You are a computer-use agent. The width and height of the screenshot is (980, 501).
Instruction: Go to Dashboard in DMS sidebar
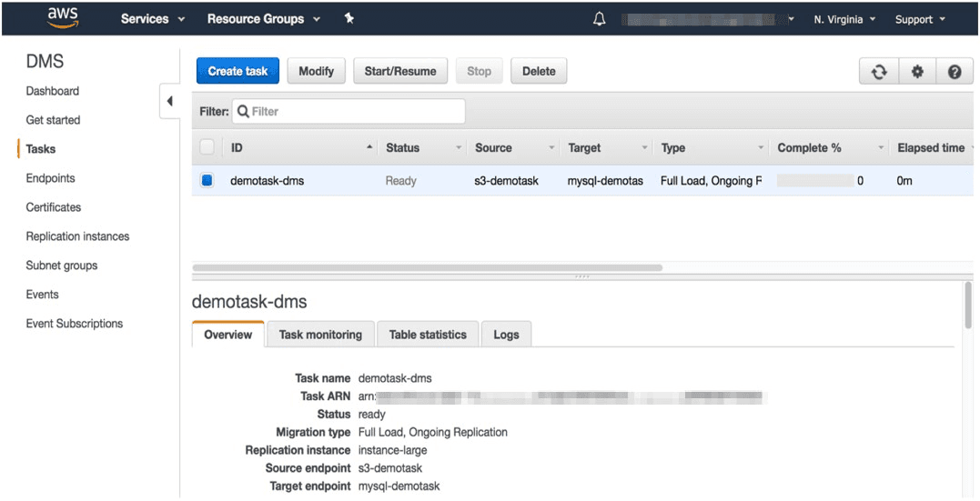[x=53, y=91]
